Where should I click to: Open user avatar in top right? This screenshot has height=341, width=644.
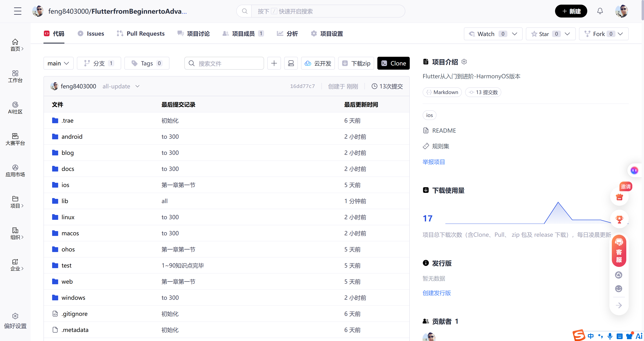pos(621,11)
